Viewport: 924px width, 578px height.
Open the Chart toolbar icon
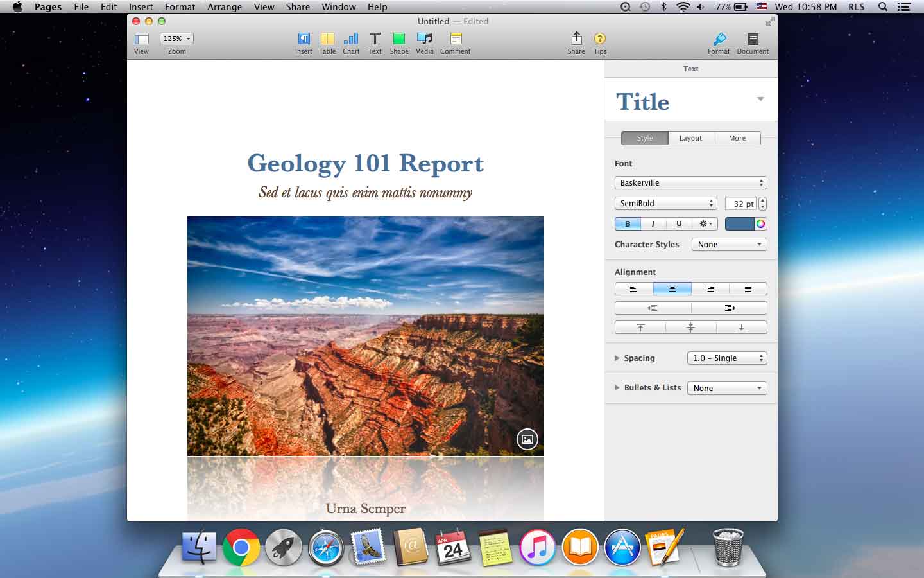click(x=351, y=39)
